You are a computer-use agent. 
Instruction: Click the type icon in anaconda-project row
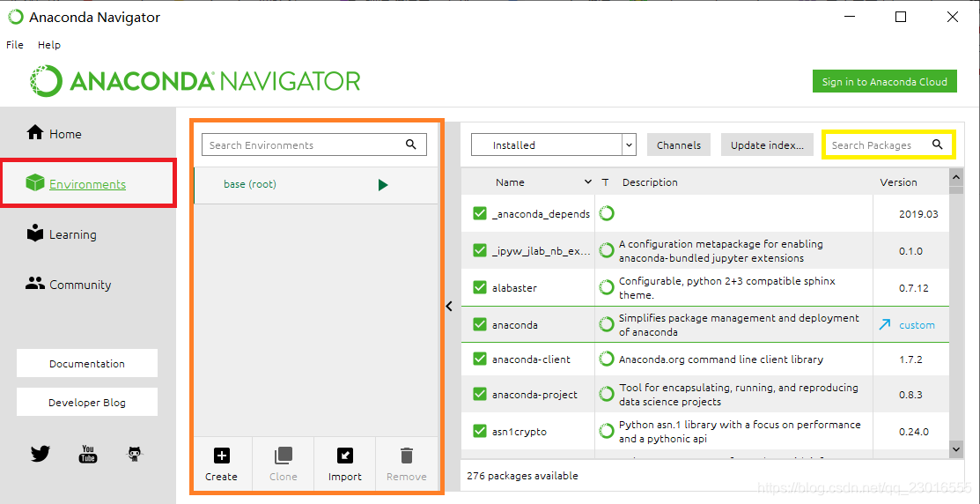click(607, 395)
